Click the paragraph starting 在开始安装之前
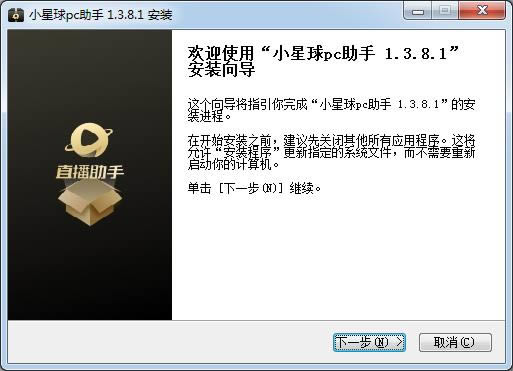513x371 pixels. pyautogui.click(x=331, y=152)
